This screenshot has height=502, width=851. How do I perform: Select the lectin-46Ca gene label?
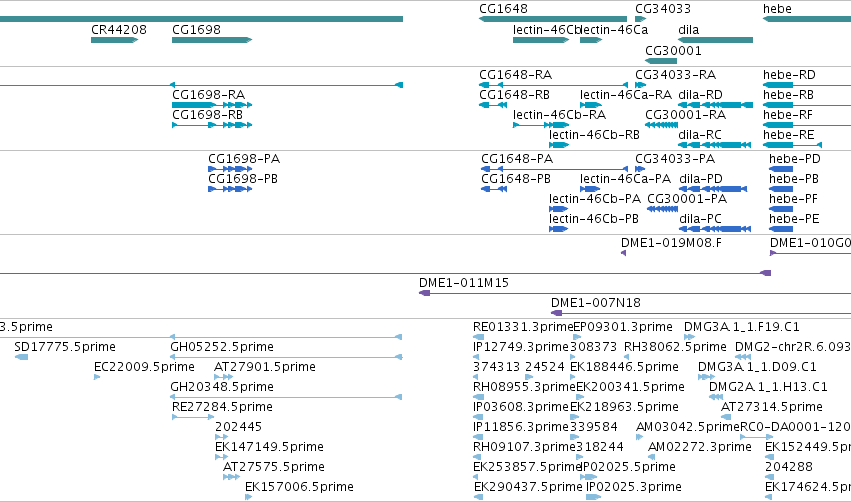click(614, 30)
